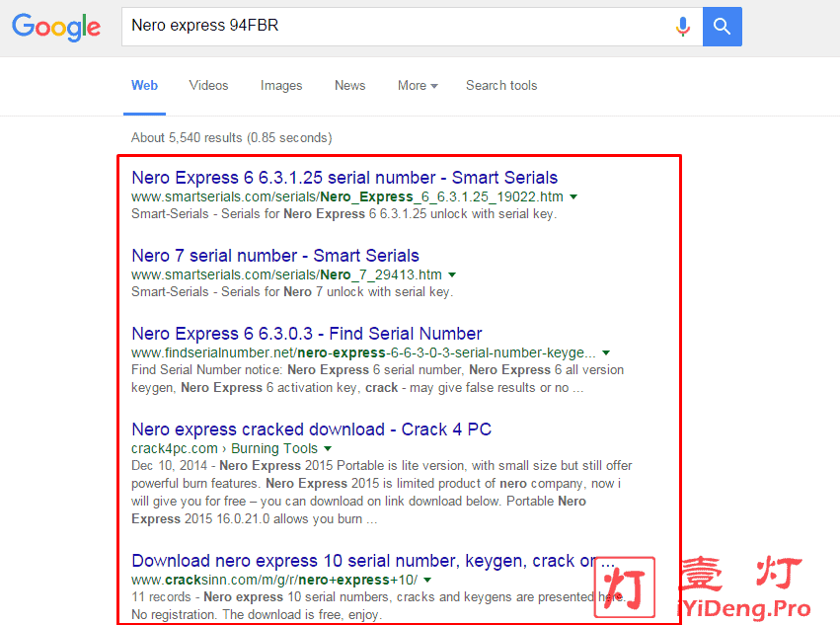The image size is (840, 625).
Task: Click the www.cracksinn.com/m/g/r/nero+express+10/ URL
Action: tap(274, 580)
